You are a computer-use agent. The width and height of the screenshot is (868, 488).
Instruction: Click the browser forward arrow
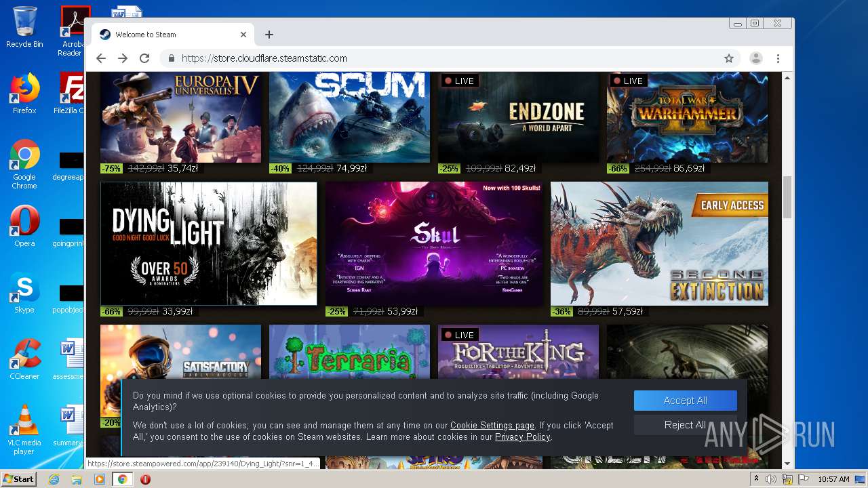(x=123, y=58)
